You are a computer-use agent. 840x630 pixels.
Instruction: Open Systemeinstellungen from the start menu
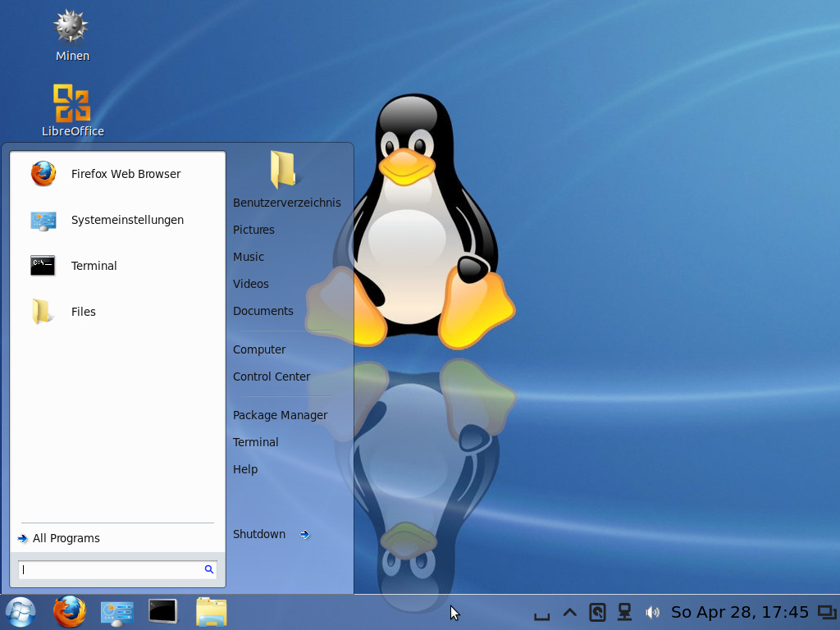pyautogui.click(x=117, y=220)
